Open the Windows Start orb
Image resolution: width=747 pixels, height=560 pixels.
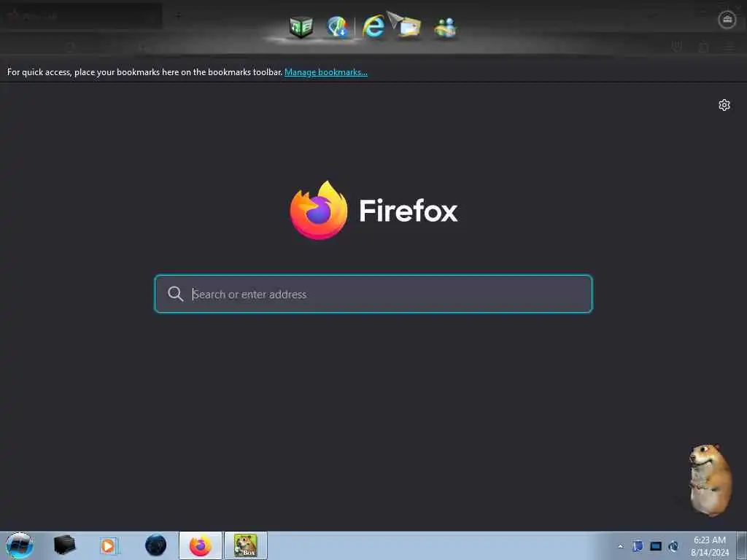tap(20, 545)
